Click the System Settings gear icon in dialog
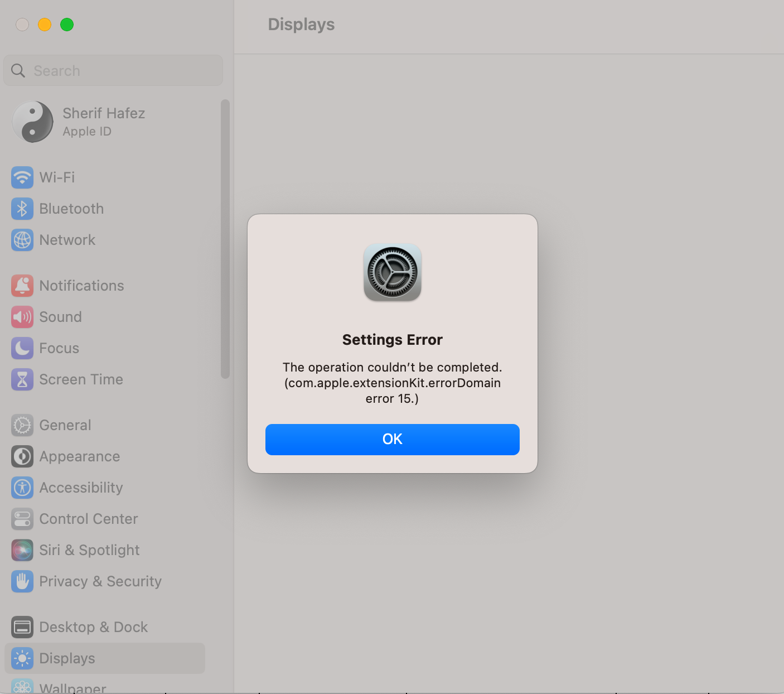 (x=393, y=272)
